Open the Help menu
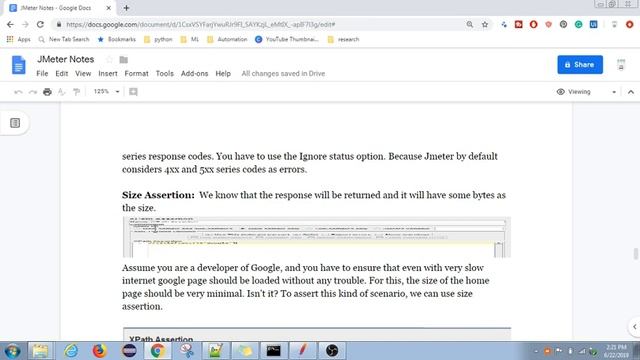 [x=223, y=73]
